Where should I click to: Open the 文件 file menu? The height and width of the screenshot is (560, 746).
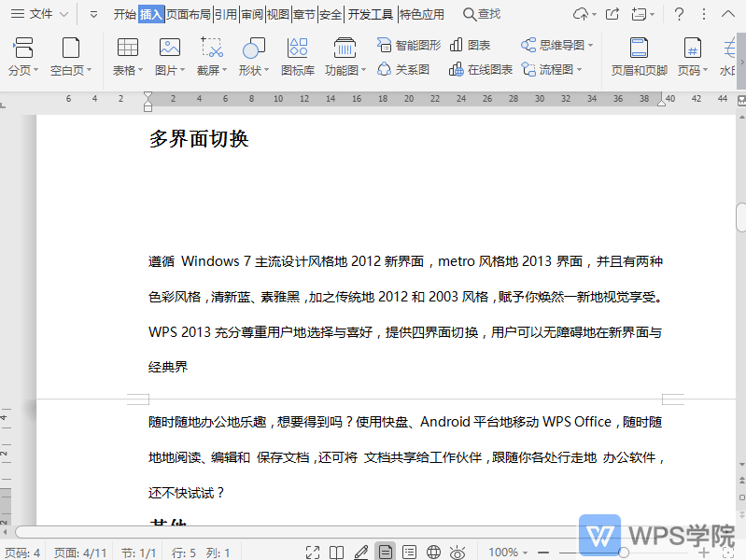(x=31, y=14)
